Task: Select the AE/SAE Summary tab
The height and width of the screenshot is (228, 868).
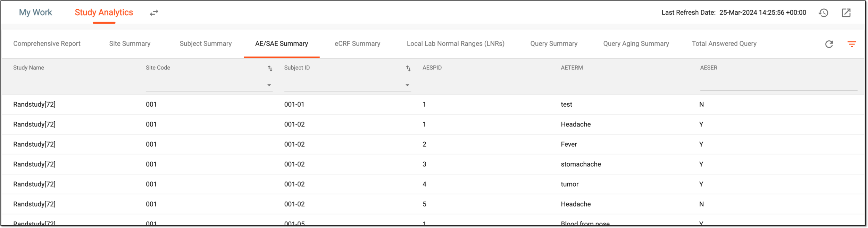Action: click(282, 44)
